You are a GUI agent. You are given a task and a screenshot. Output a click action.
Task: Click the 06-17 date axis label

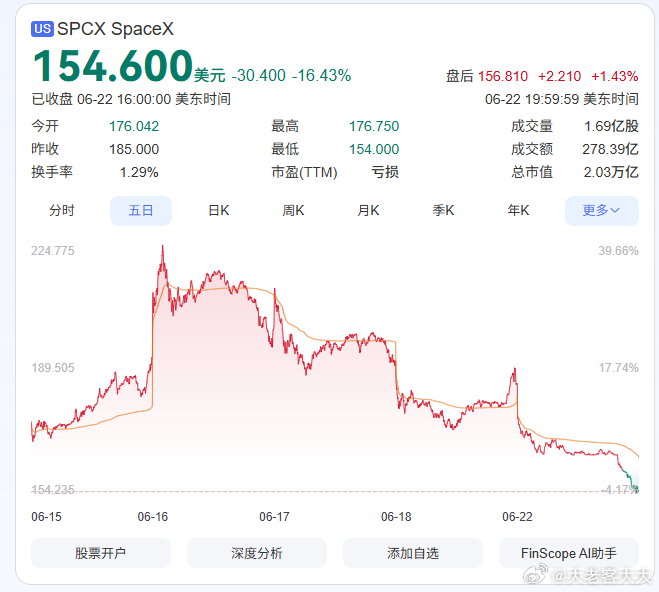coord(274,517)
